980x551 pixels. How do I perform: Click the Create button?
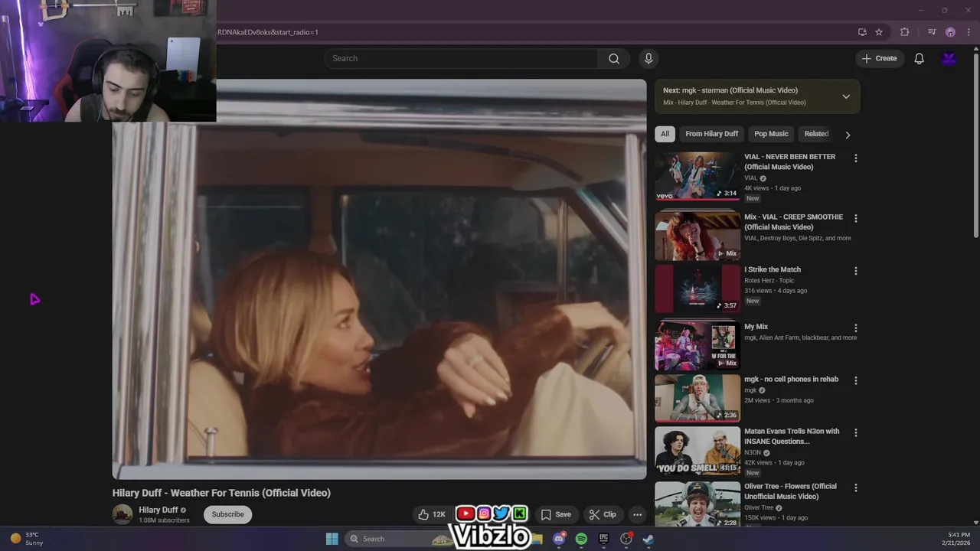[880, 59]
